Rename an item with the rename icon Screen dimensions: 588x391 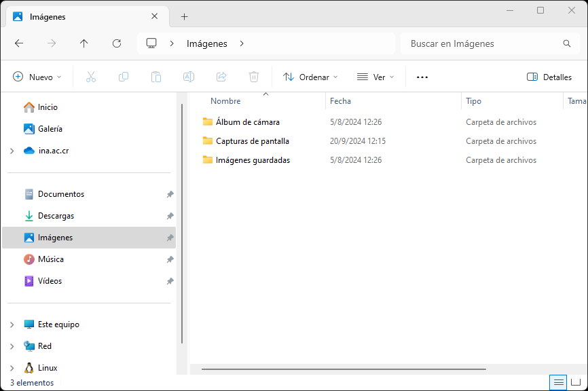coord(188,77)
